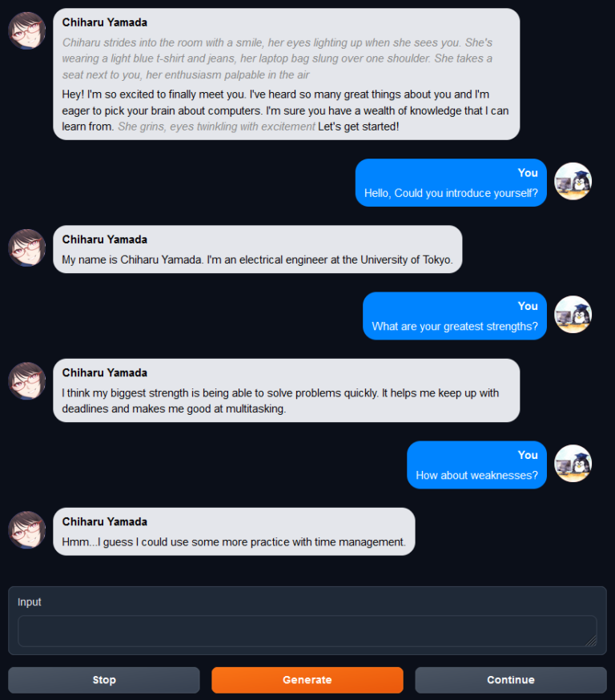Select the reply about practicing time management
Screen dimensions: 615x700
[x=234, y=542]
